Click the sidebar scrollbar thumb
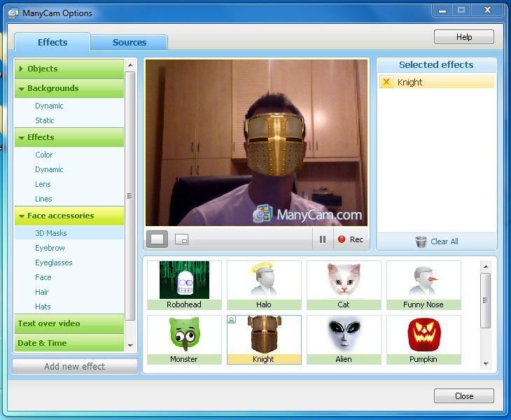The image size is (511, 420). (x=130, y=196)
